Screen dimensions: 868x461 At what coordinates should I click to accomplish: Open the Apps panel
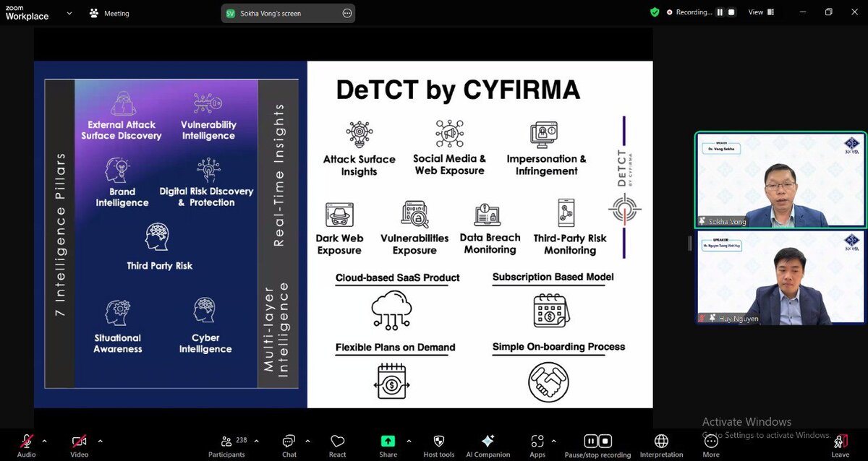537,445
